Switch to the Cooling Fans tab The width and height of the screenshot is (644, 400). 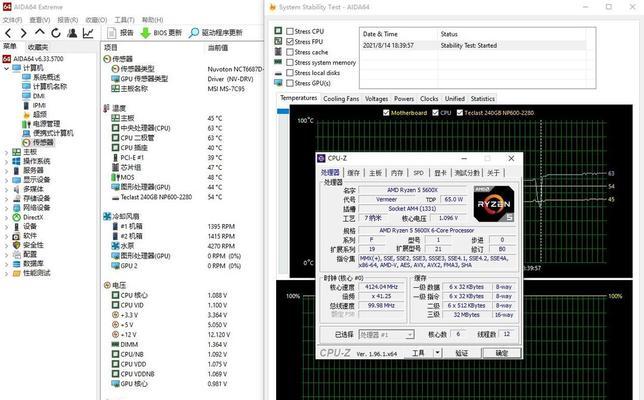(x=341, y=99)
